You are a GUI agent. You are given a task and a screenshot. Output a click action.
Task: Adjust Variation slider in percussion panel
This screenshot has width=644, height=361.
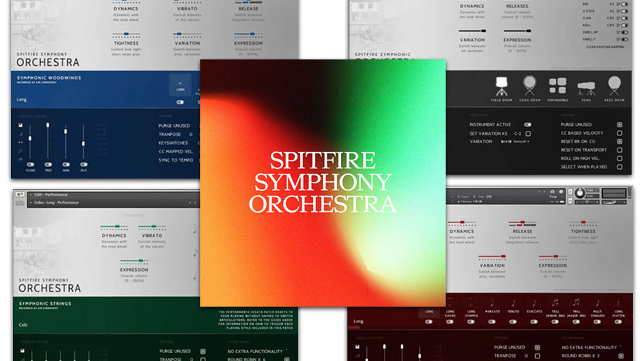click(x=472, y=31)
